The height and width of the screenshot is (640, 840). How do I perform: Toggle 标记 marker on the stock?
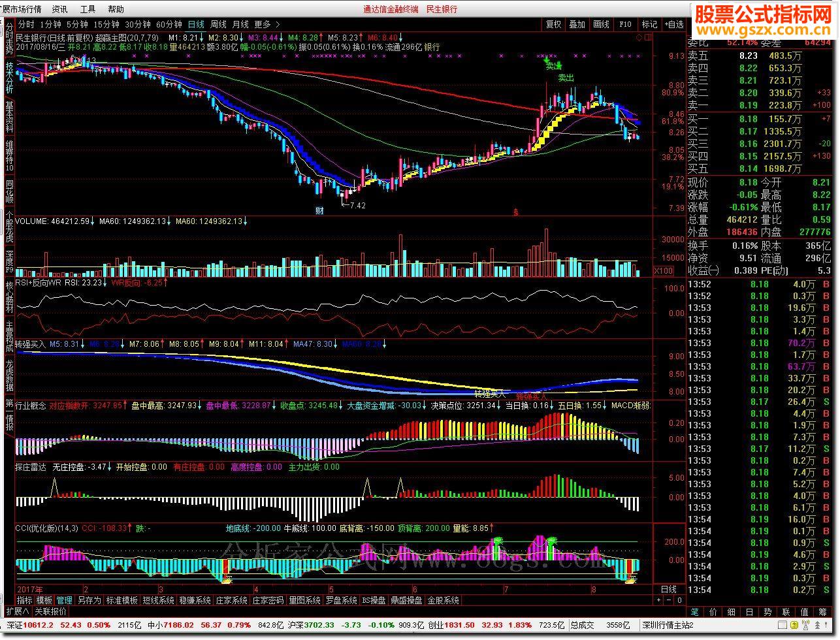[x=649, y=24]
